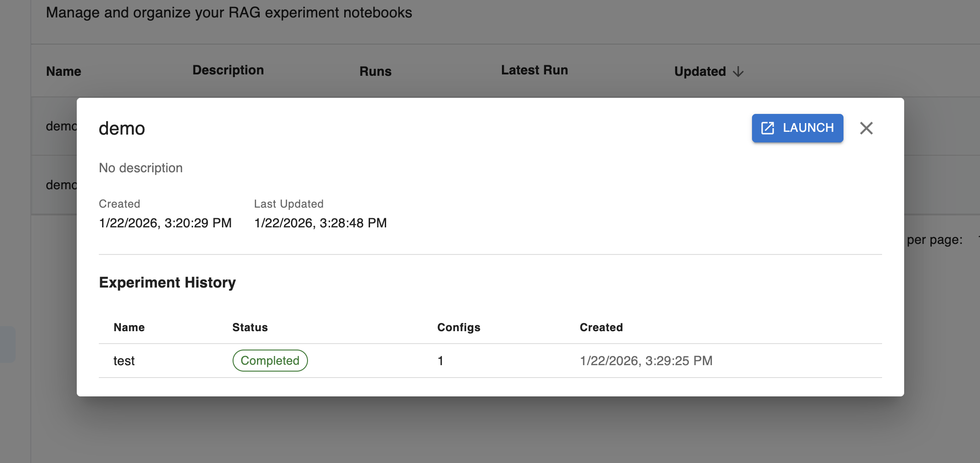
Task: Click the LAUNCH button
Action: [797, 128]
